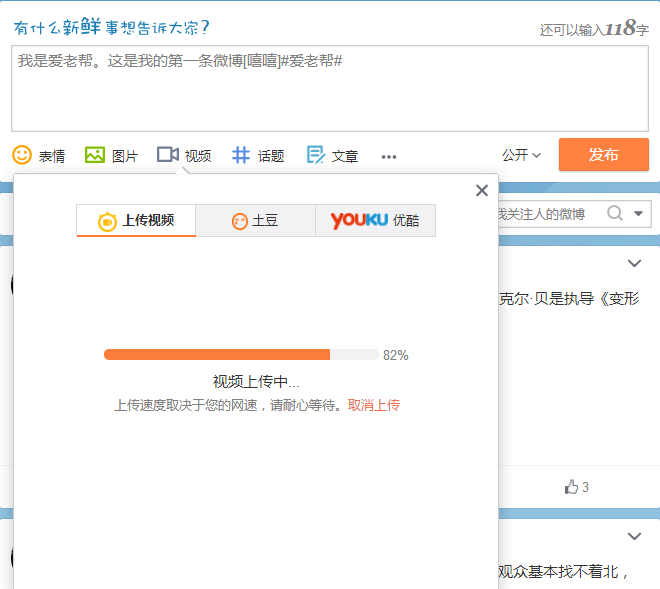Switch to the 上传视频 tab
The width and height of the screenshot is (660, 589).
(x=136, y=221)
